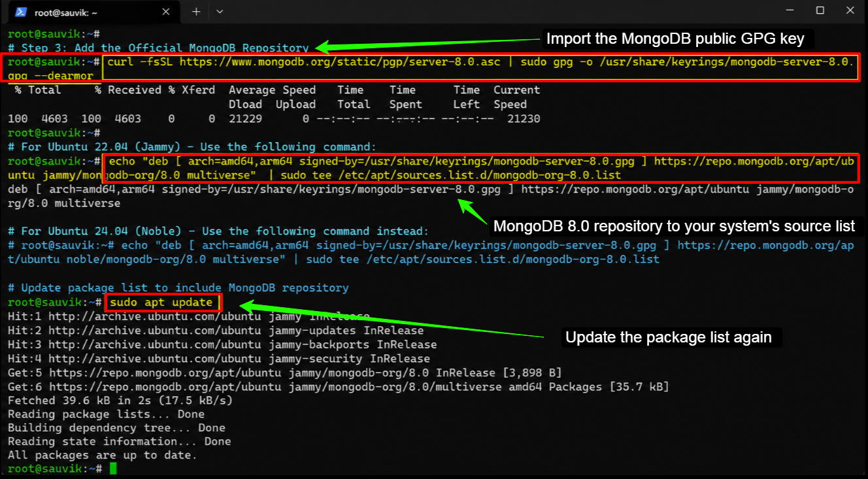The image size is (868, 479).
Task: Click the "Get:6" multiverse amd64 Packages line
Action: point(339,387)
